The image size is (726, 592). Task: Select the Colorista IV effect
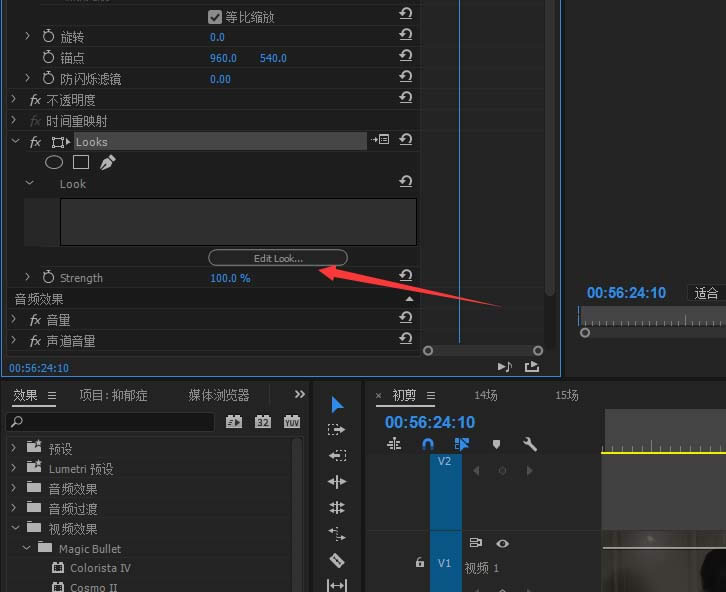click(100, 568)
